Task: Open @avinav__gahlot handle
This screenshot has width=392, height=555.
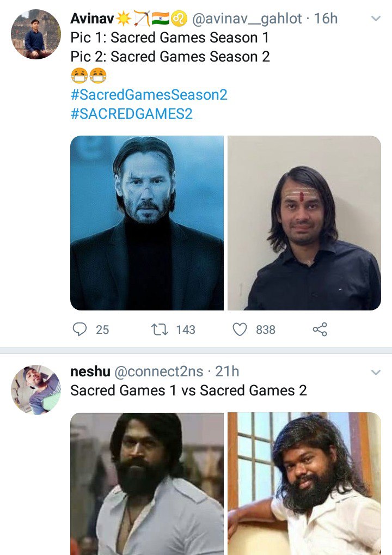Action: tap(247, 19)
